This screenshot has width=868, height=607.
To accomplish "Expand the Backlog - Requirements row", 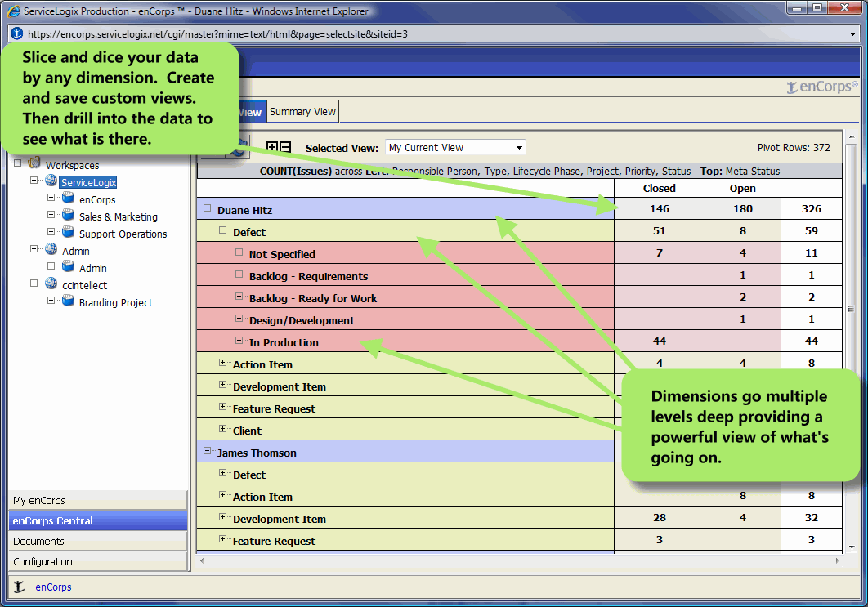I will point(239,274).
